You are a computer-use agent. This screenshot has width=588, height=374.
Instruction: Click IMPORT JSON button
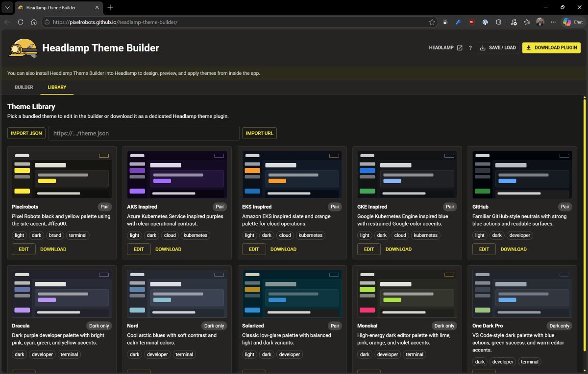[x=26, y=133]
